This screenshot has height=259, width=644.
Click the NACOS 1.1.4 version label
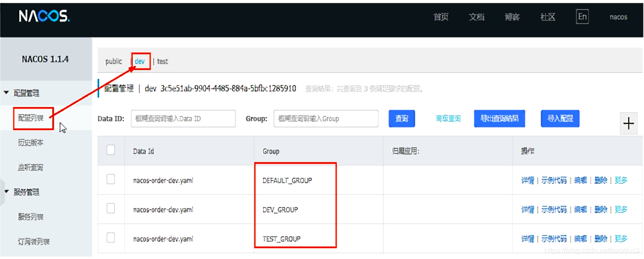[x=45, y=59]
